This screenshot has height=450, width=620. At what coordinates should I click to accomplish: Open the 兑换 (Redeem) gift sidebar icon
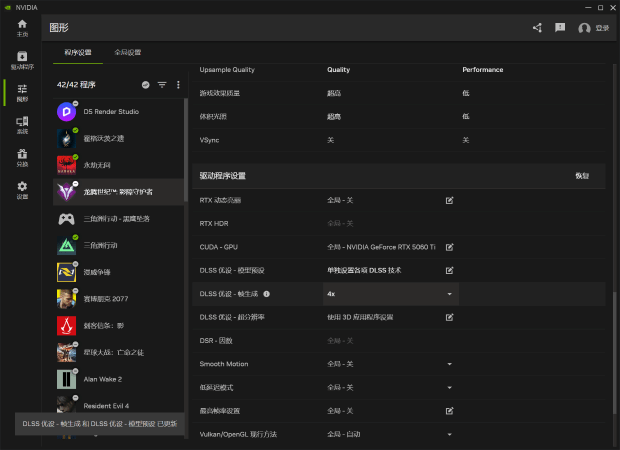pyautogui.click(x=22, y=158)
